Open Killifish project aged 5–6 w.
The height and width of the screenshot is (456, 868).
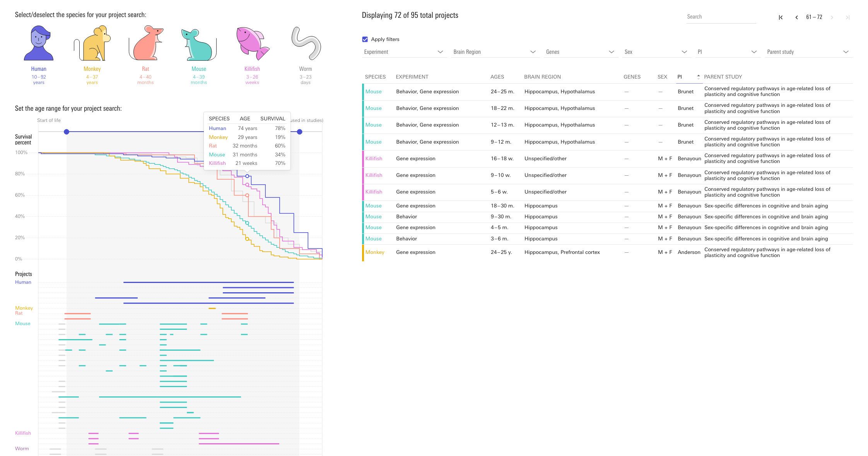tap(607, 192)
